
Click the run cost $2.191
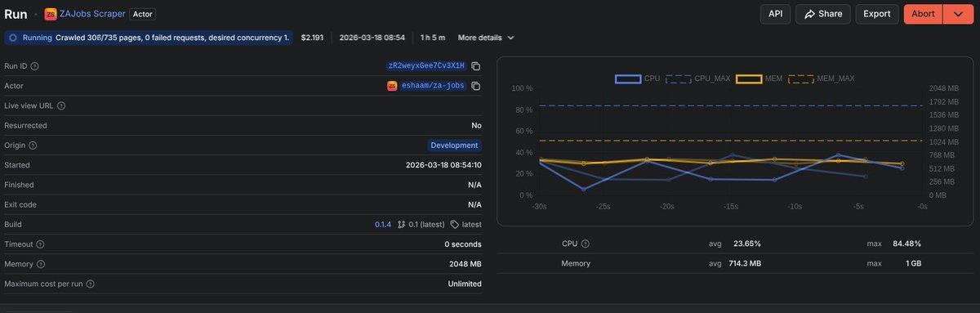(312, 38)
